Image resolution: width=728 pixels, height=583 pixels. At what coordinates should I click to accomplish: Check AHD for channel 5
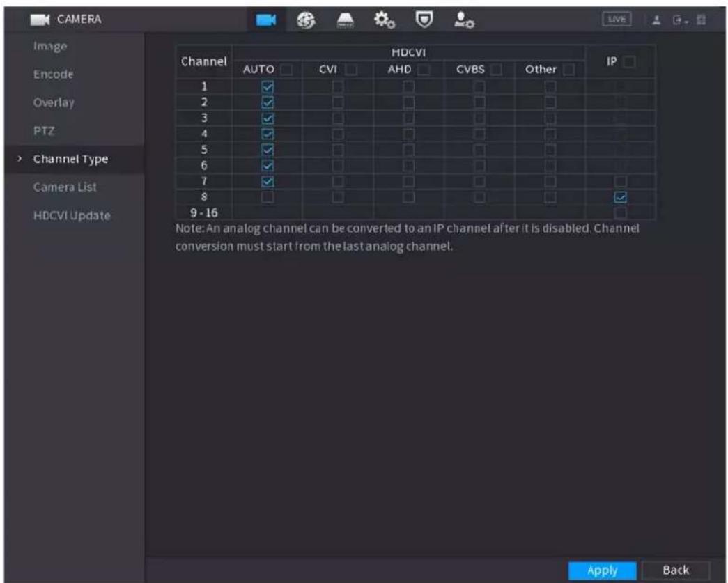point(408,150)
